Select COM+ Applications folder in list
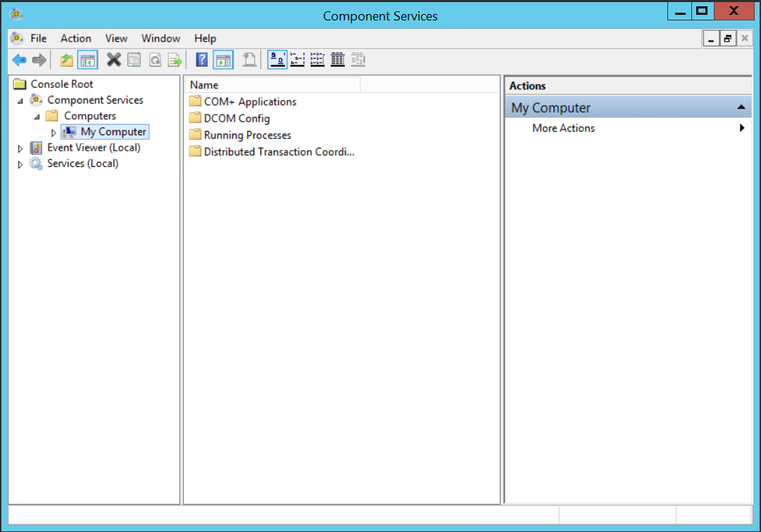Viewport: 761px width, 532px height. pos(250,101)
